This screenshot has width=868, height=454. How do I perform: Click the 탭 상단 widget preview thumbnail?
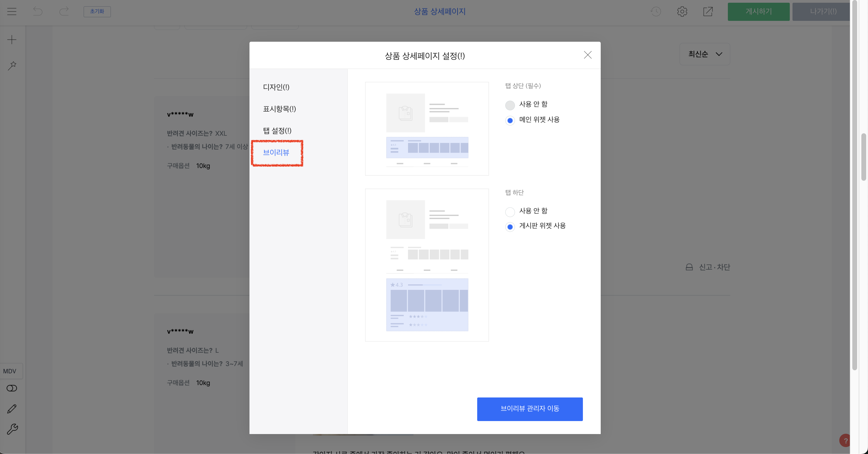[427, 128]
